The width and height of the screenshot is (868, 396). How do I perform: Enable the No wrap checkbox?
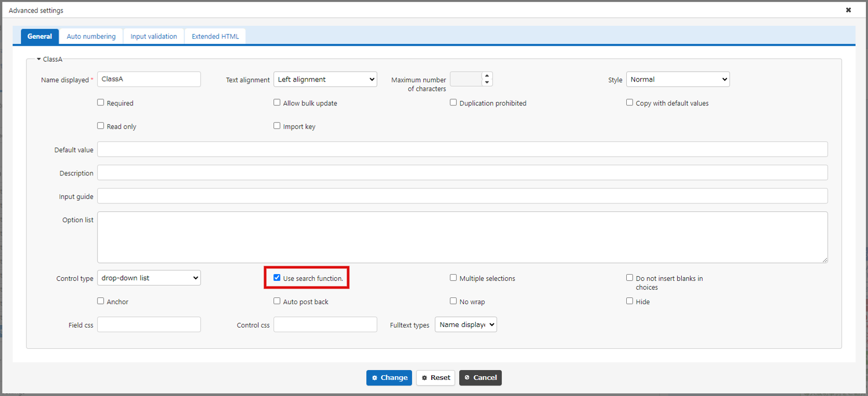[x=453, y=301]
